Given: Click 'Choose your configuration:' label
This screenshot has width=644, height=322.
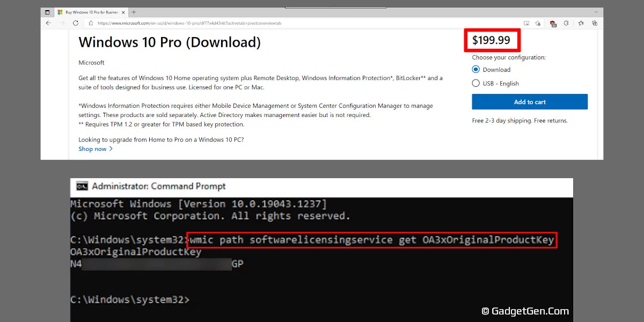Looking at the screenshot, I should pos(509,57).
